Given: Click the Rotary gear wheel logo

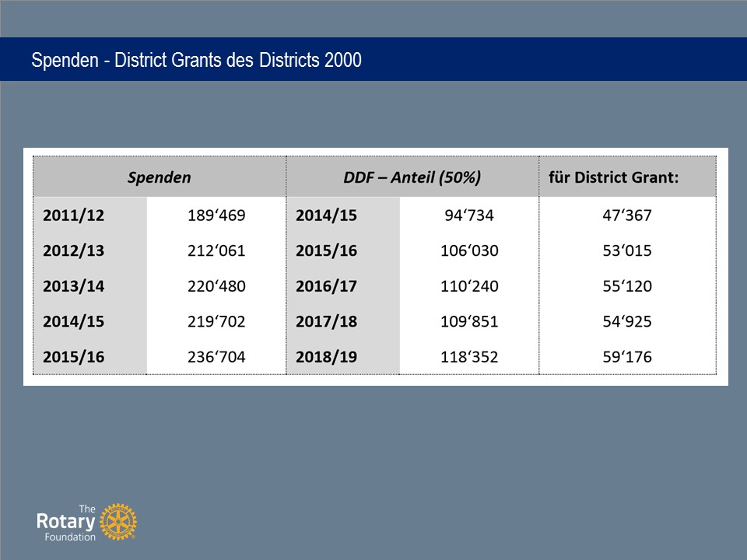Looking at the screenshot, I should [118, 522].
